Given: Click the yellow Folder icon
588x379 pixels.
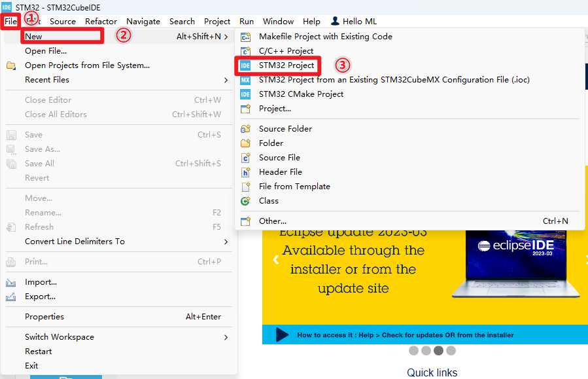Looking at the screenshot, I should [x=245, y=143].
